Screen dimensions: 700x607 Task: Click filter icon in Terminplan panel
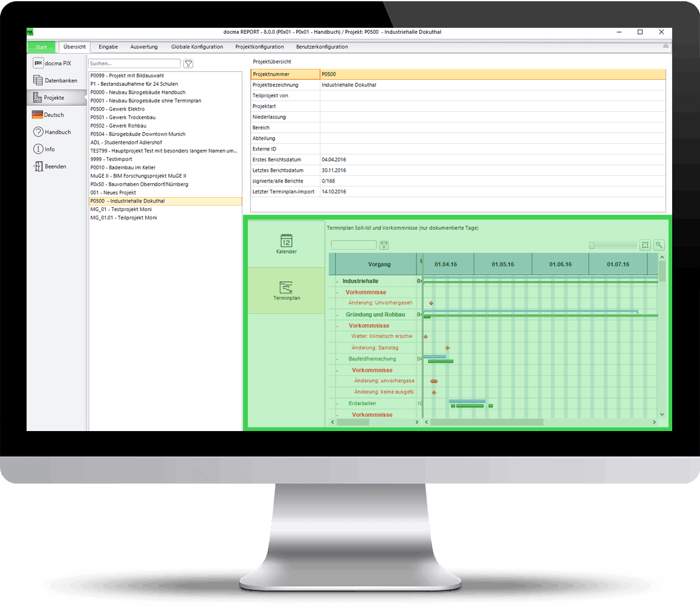[384, 245]
